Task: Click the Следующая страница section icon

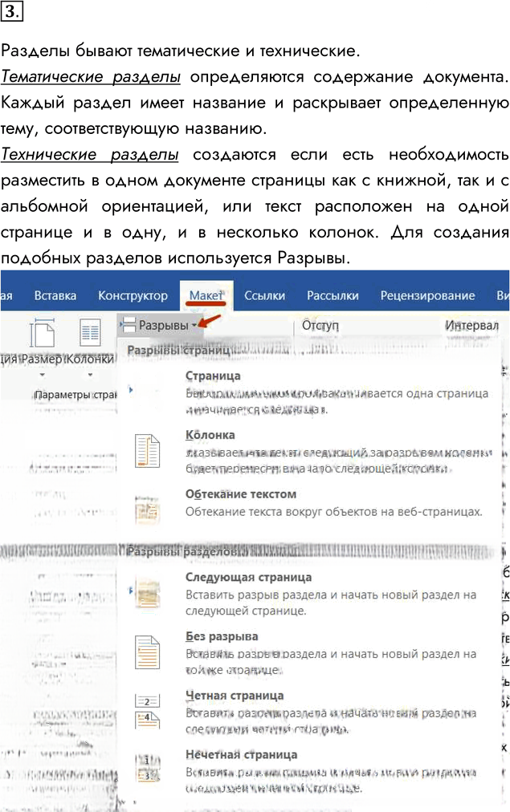Action: pyautogui.click(x=147, y=592)
